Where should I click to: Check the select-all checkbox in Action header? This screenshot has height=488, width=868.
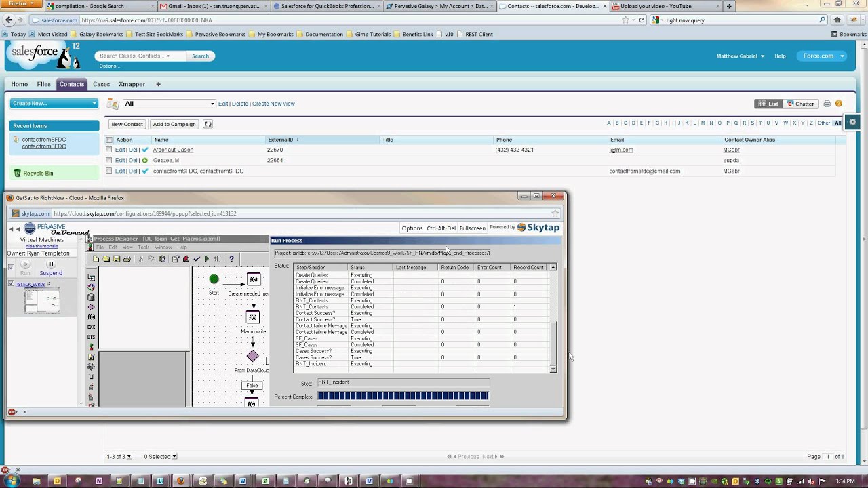click(109, 140)
